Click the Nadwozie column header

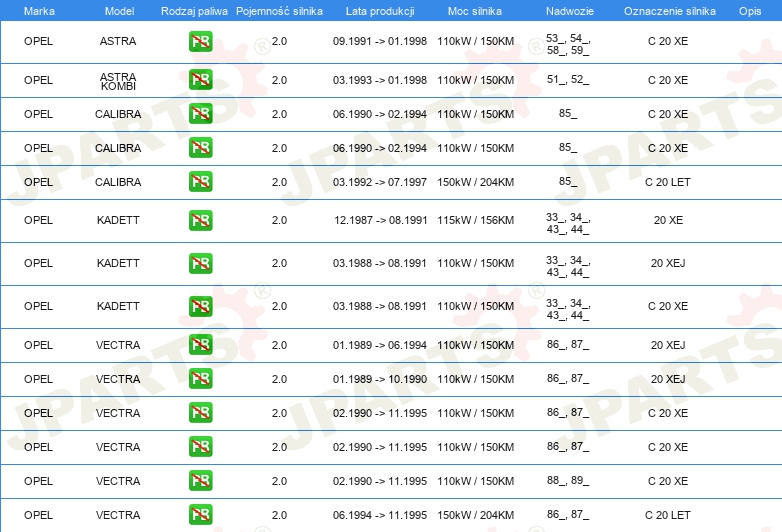tap(570, 11)
